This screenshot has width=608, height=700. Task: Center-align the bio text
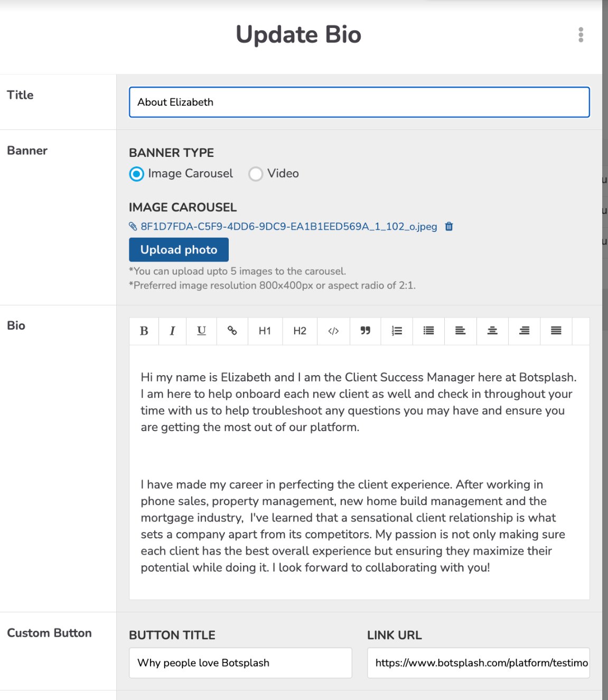[492, 331]
